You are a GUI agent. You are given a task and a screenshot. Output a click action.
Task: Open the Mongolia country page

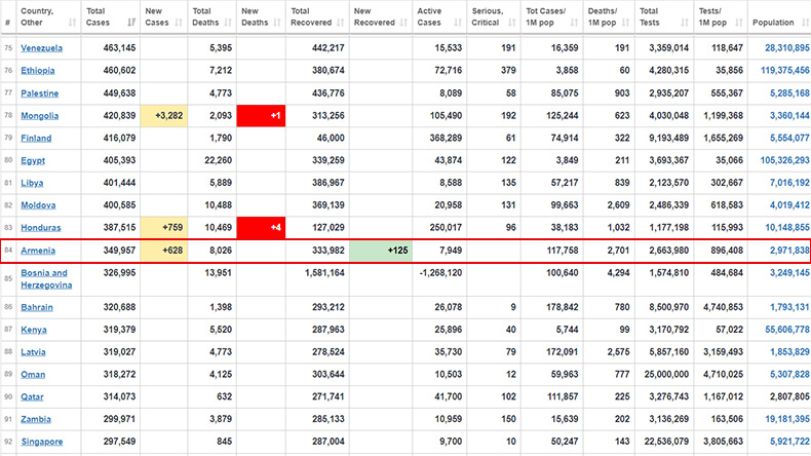coord(39,116)
